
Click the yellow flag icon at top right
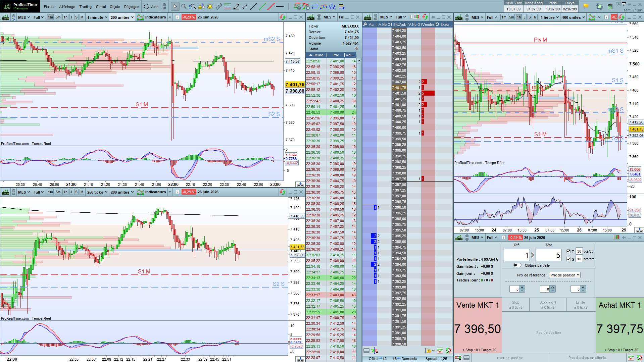(x=586, y=6)
